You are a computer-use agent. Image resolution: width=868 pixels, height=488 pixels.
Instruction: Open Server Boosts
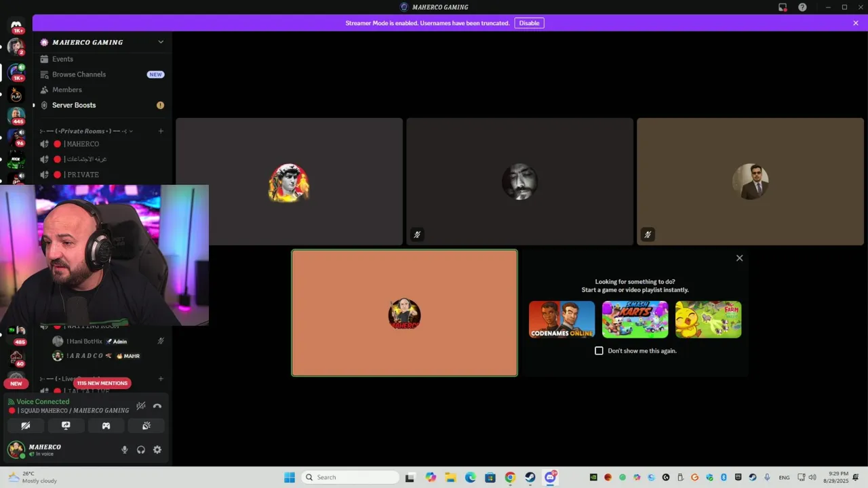point(102,105)
